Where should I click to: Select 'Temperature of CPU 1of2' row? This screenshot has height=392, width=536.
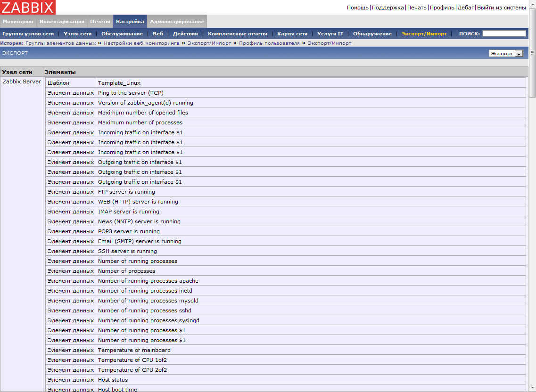[286, 360]
